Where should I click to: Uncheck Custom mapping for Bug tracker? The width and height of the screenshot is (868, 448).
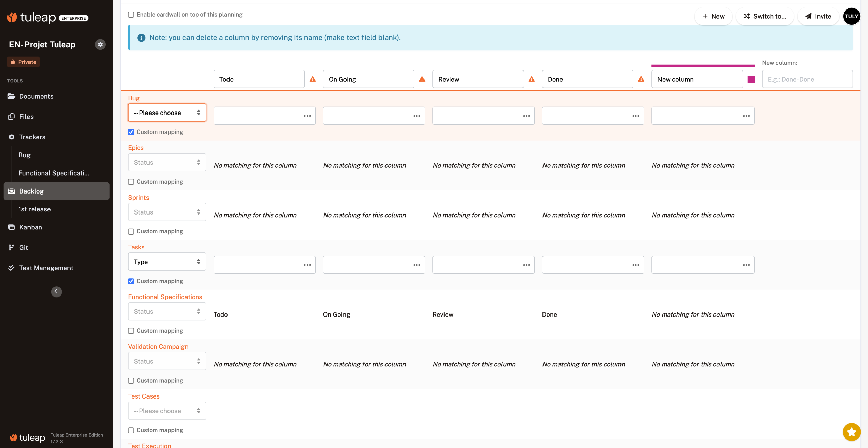(x=131, y=132)
